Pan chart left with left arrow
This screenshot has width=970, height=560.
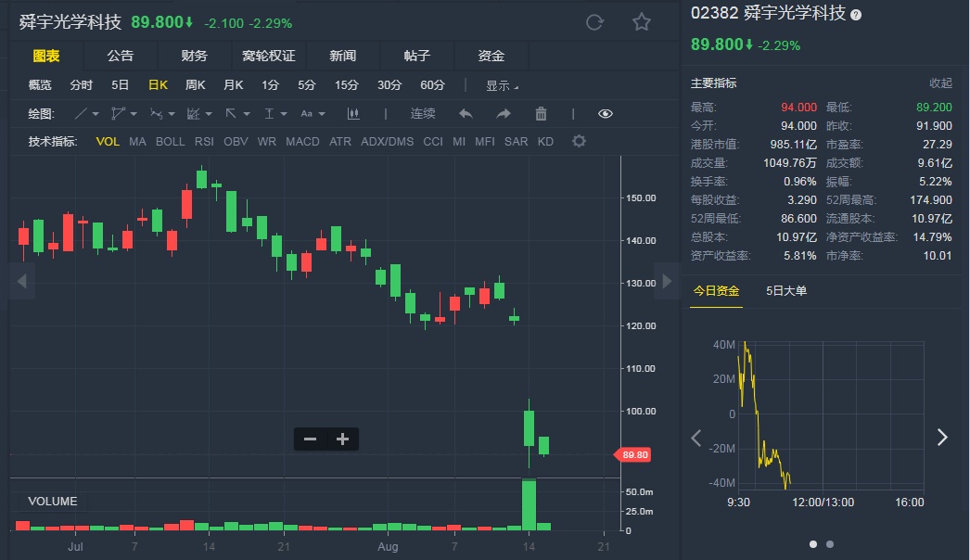22,282
